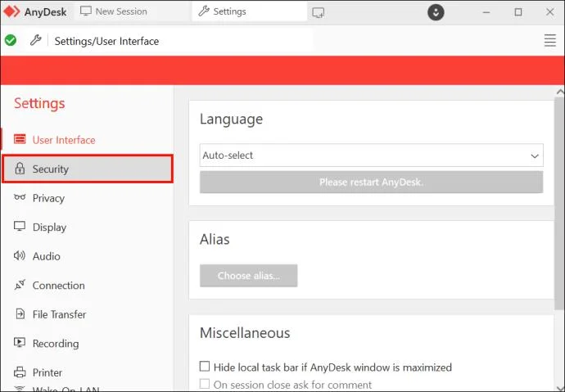
Task: Open the Audio settings section
Action: 87,256
